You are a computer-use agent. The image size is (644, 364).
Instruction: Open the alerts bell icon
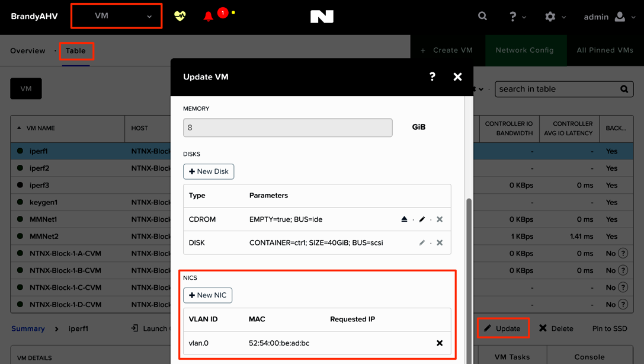(x=208, y=17)
